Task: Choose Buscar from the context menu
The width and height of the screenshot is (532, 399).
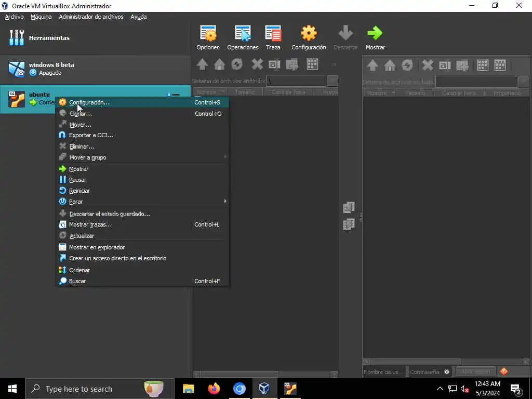Action: point(142,281)
